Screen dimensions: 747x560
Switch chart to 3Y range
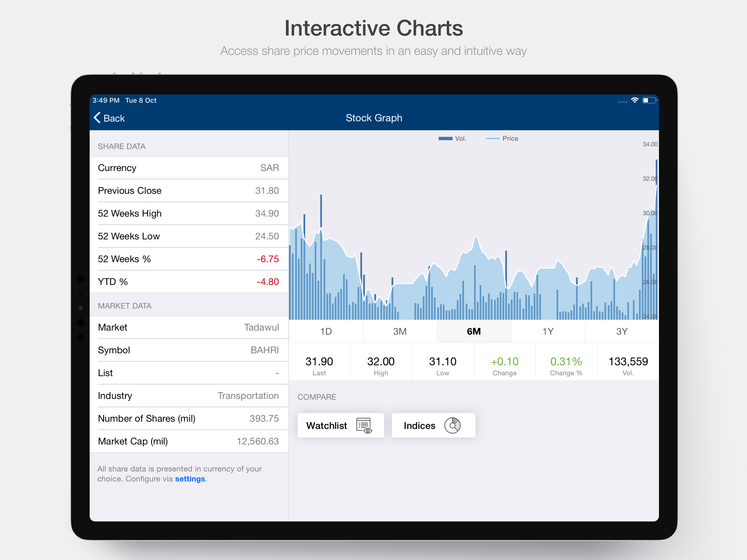click(x=622, y=331)
